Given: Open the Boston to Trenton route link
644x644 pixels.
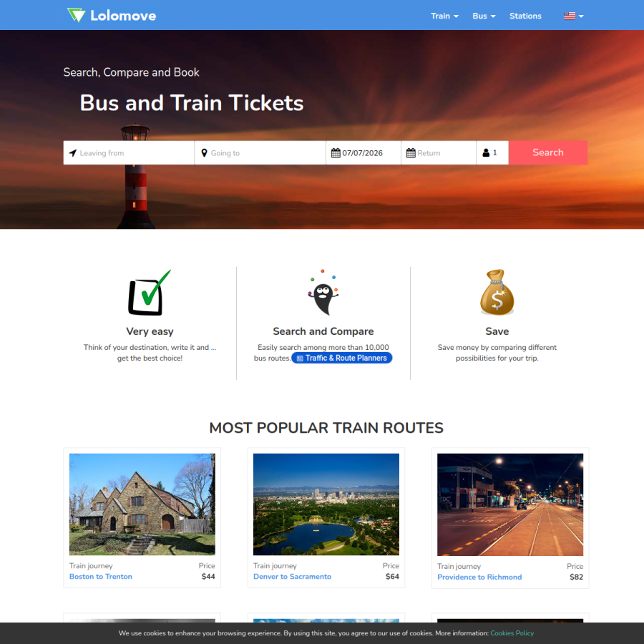Looking at the screenshot, I should [101, 576].
